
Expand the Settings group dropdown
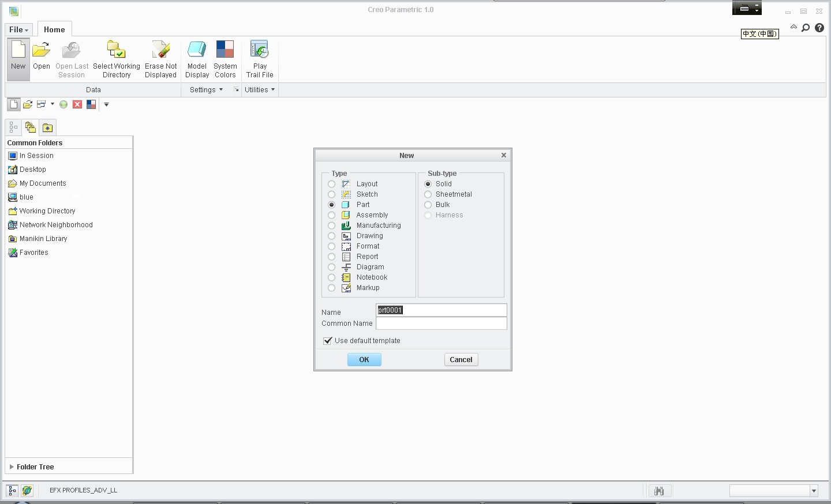206,90
